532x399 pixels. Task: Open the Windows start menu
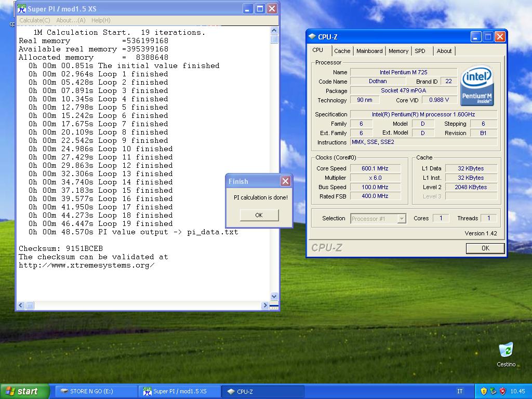25,391
